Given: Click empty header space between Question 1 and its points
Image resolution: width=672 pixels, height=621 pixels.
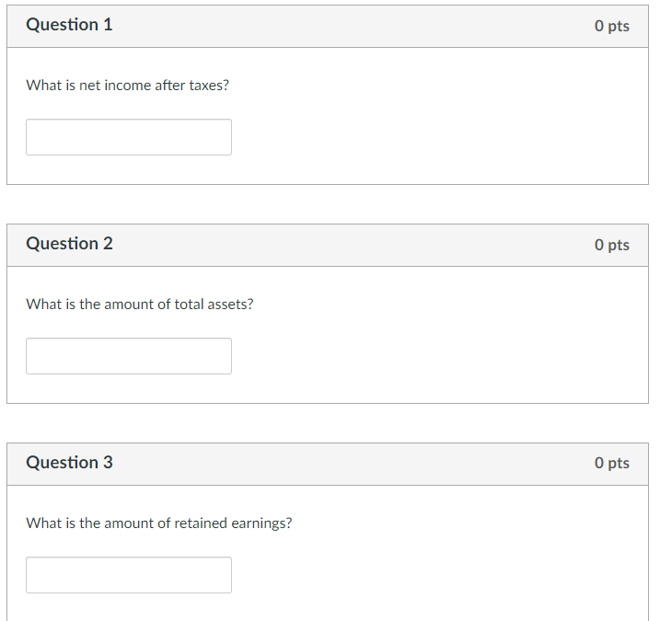Looking at the screenshot, I should [x=350, y=26].
